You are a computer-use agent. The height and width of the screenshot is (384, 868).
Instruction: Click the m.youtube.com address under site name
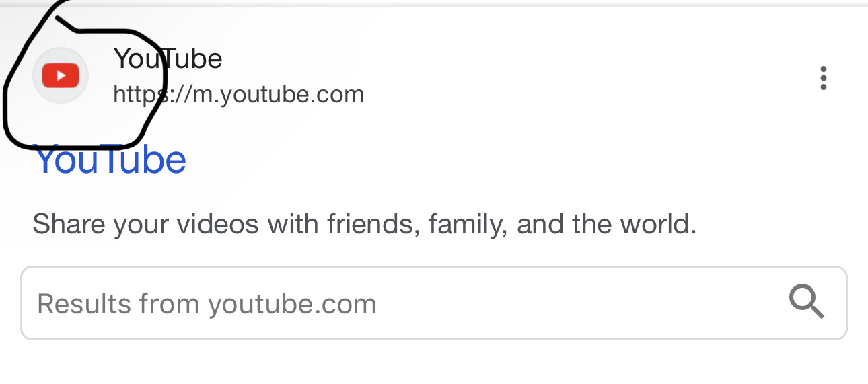[x=238, y=94]
